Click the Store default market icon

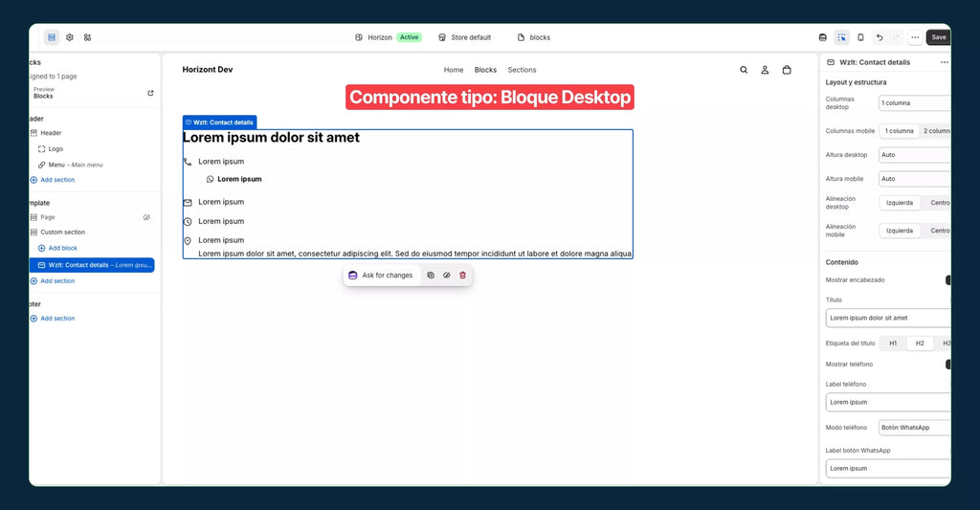[x=442, y=37]
